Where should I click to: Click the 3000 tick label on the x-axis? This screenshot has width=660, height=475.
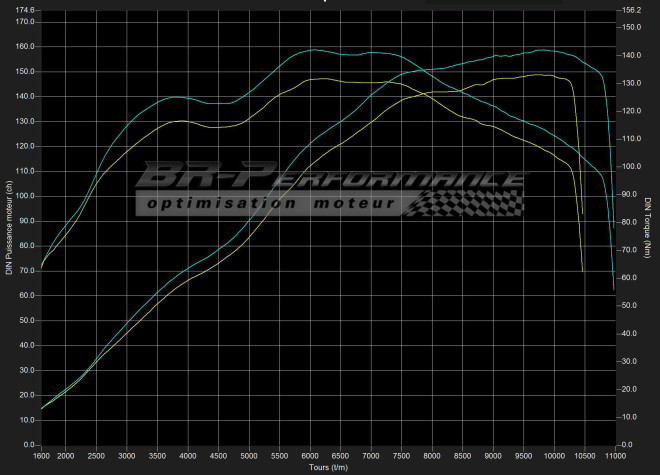click(x=127, y=456)
